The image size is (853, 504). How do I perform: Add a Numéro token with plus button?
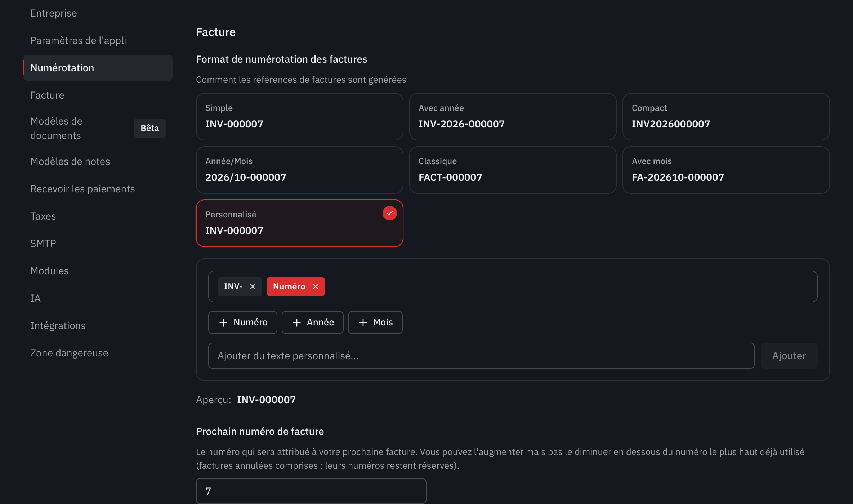point(243,323)
